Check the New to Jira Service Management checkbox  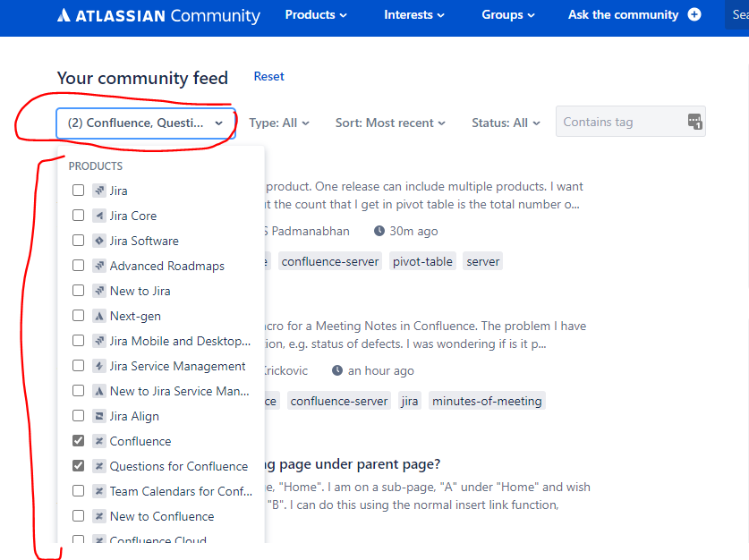79,391
